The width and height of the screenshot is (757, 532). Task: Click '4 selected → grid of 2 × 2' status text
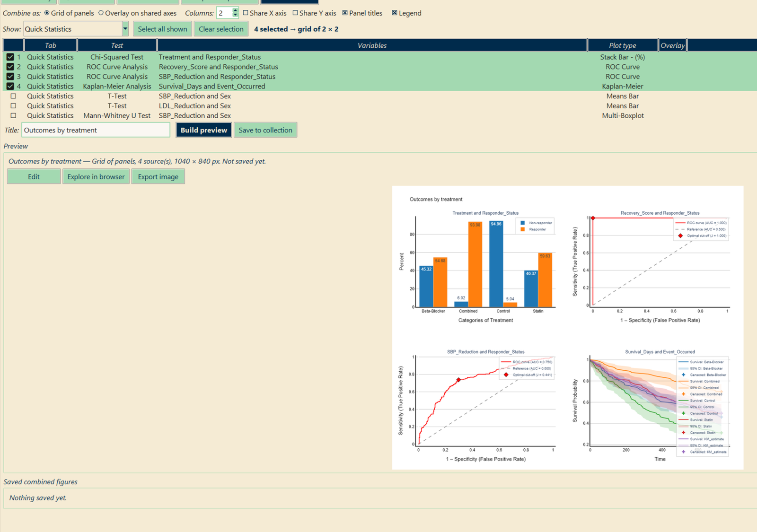pos(296,29)
